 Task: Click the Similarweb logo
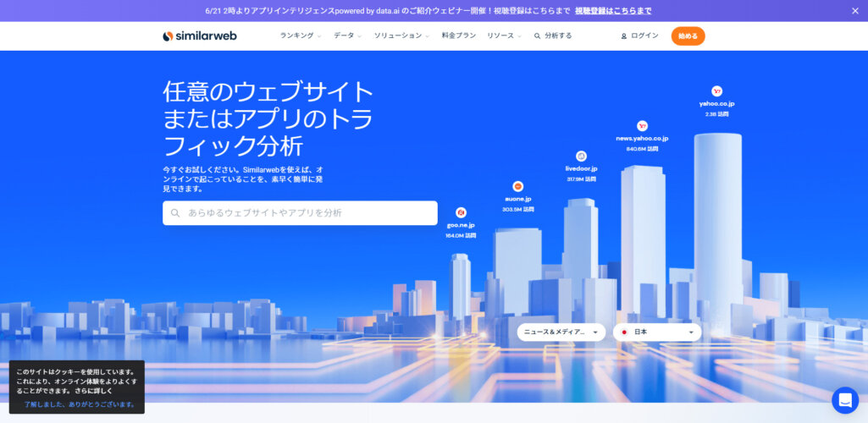(x=199, y=36)
